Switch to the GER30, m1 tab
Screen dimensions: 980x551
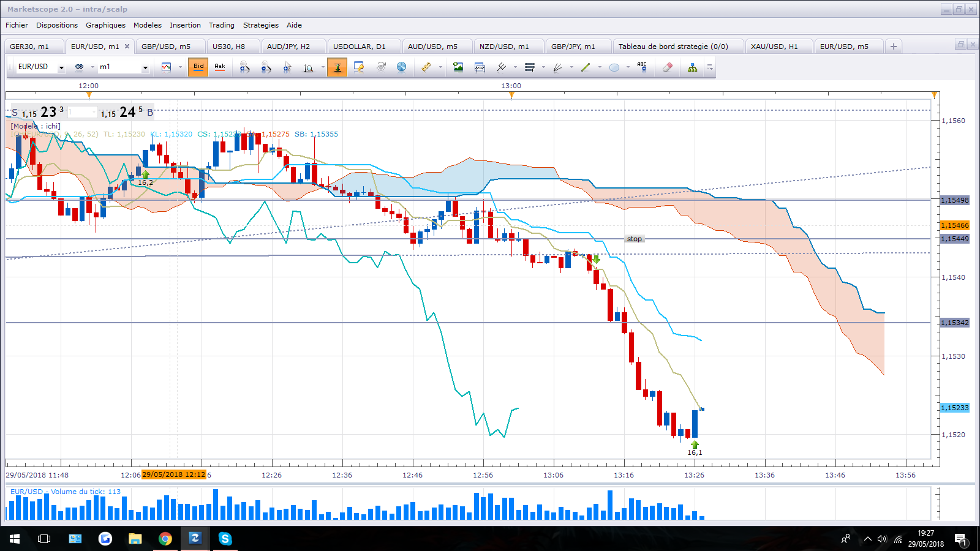(34, 47)
